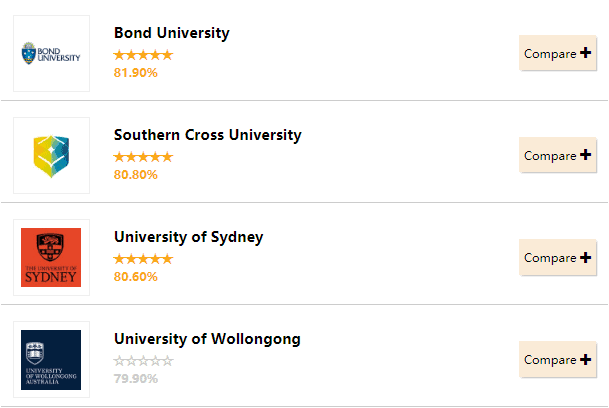Screen dimensions: 609x408
Task: Open the Bond University heading link
Action: (172, 33)
